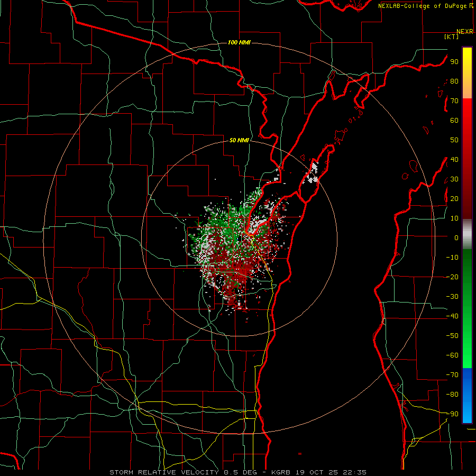The image size is (476, 476).
Task: Click the "70" value on velocity scale
Action: (454, 101)
